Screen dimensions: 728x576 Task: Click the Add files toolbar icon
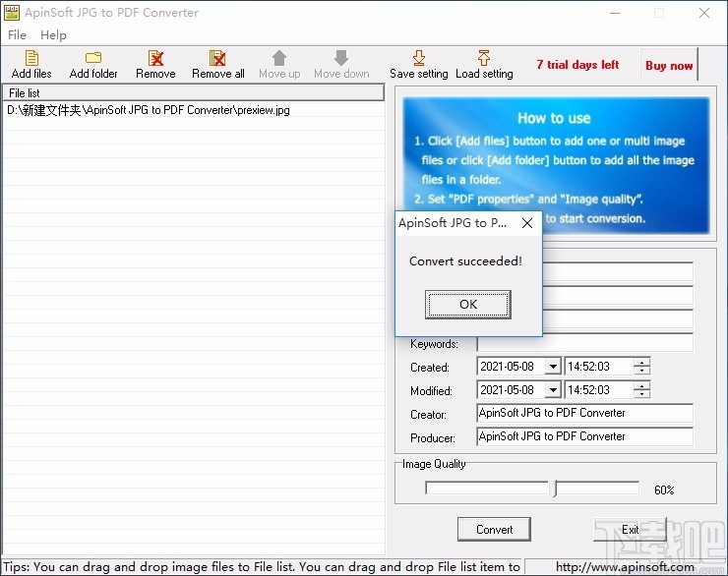31,58
